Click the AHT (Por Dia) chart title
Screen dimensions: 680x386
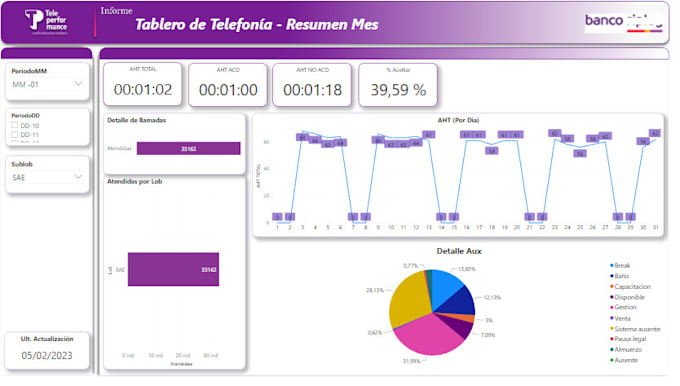click(458, 121)
